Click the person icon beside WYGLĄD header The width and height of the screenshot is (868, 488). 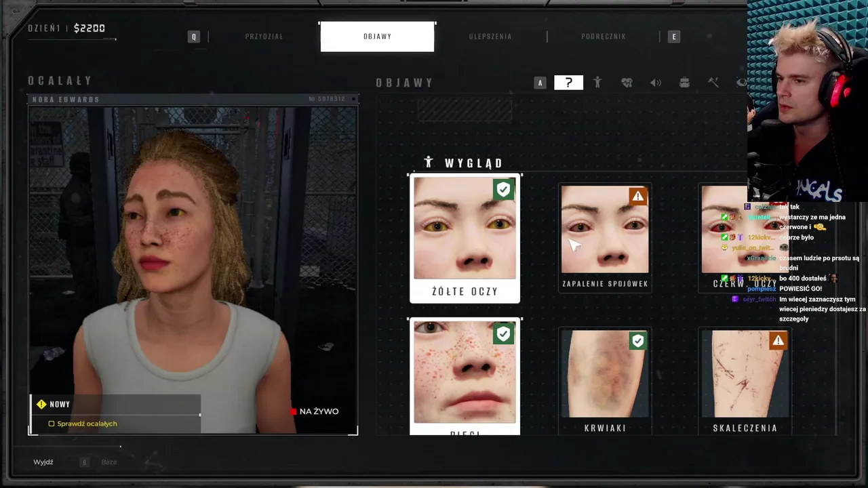coord(428,162)
